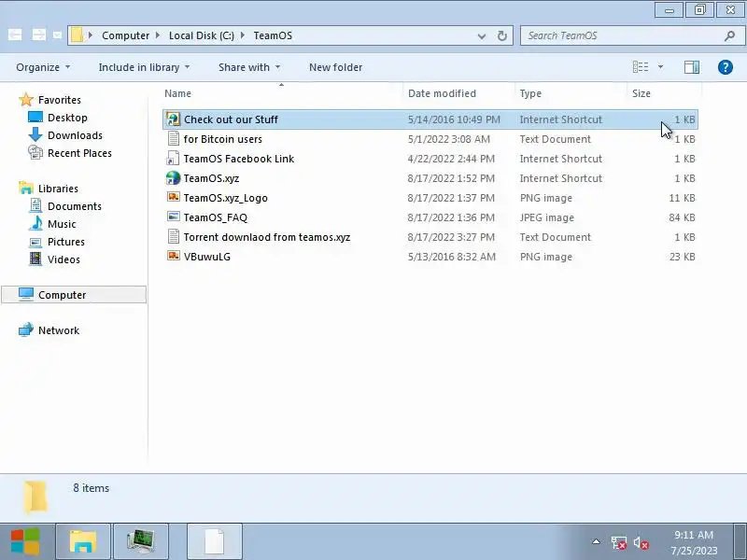This screenshot has height=560, width=747.
Task: Sort by Name column header
Action: (x=283, y=93)
